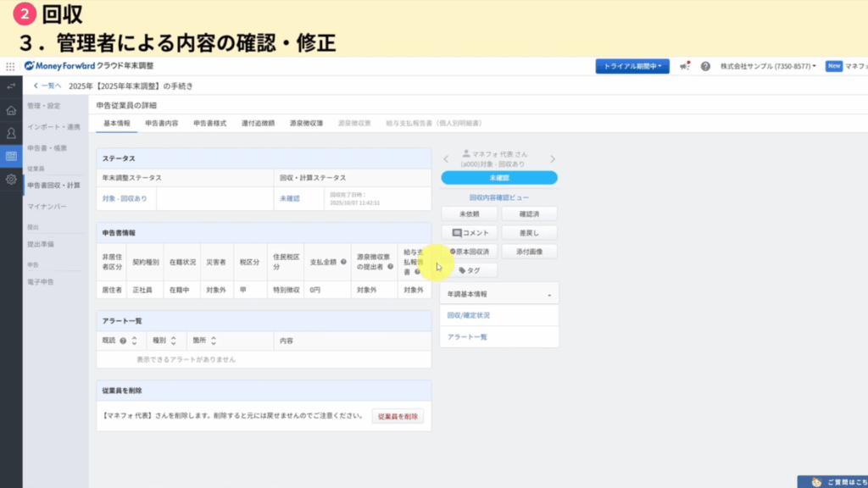Screen dimensions: 868x488
Task: Click the home icon in left sidebar
Action: coord(11,110)
